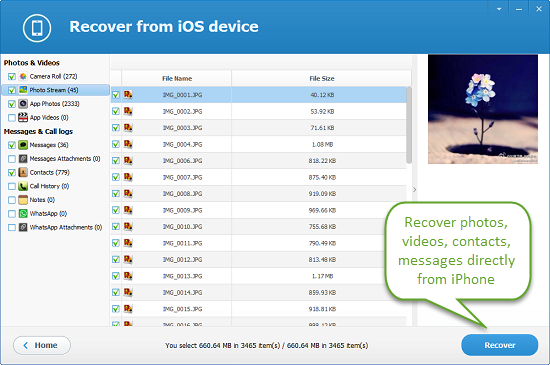Click the Notes yellow notepad icon
550x365 pixels.
pos(23,200)
